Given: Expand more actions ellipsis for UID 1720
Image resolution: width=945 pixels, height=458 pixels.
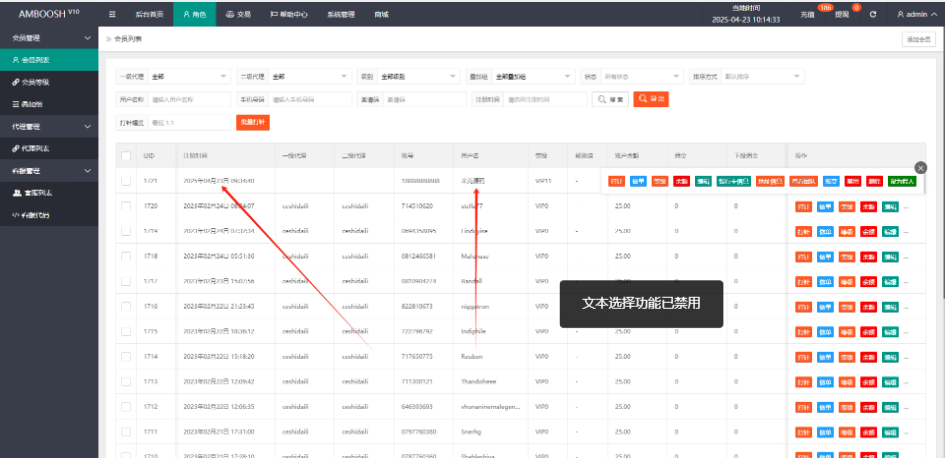Looking at the screenshot, I should [x=905, y=207].
